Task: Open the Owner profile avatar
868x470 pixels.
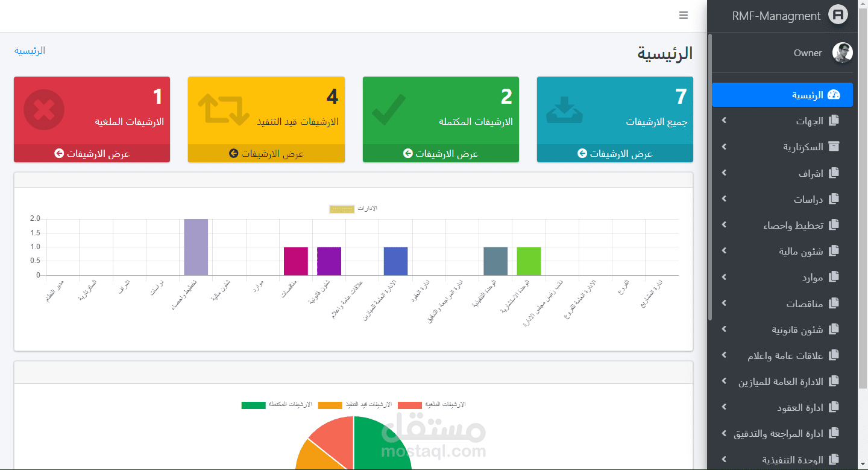Action: point(843,52)
